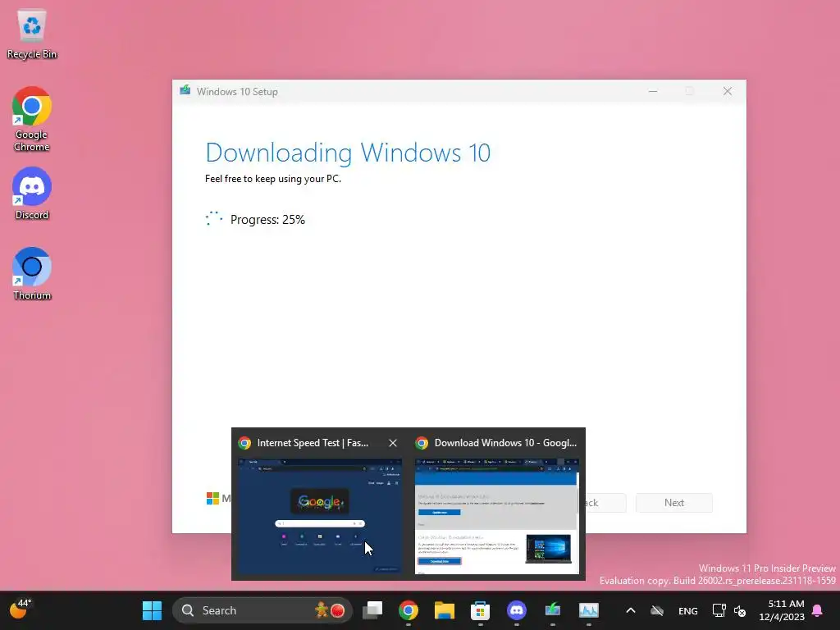The height and width of the screenshot is (630, 840).
Task: Close the Internet Speed Test preview
Action: 393,443
